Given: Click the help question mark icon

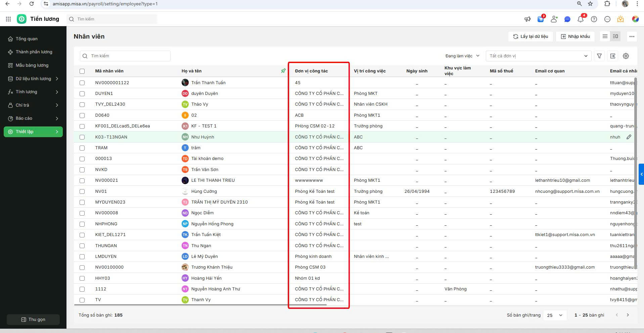Looking at the screenshot, I should [594, 19].
